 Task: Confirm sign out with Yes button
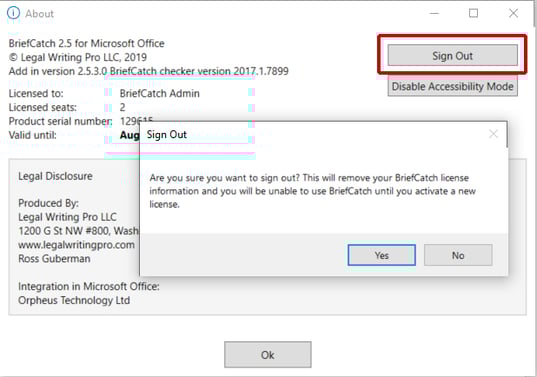pyautogui.click(x=382, y=255)
